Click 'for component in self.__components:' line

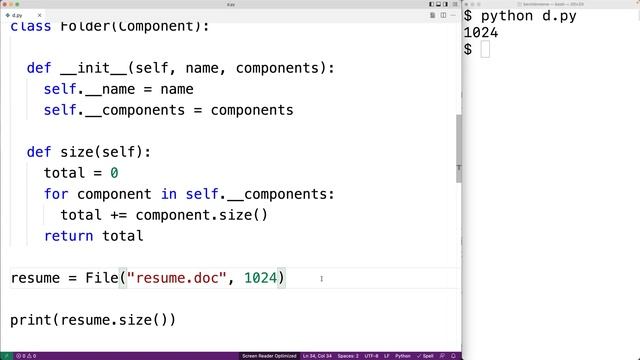[189, 194]
